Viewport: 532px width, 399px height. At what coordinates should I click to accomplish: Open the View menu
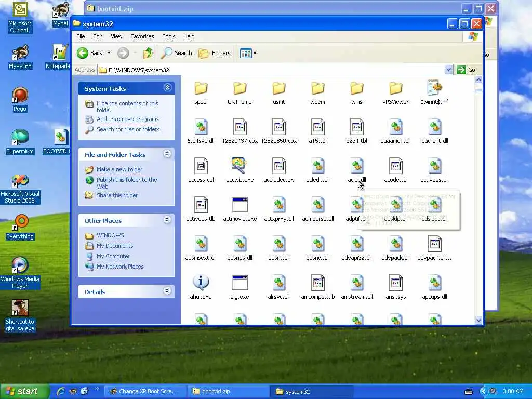pos(116,36)
